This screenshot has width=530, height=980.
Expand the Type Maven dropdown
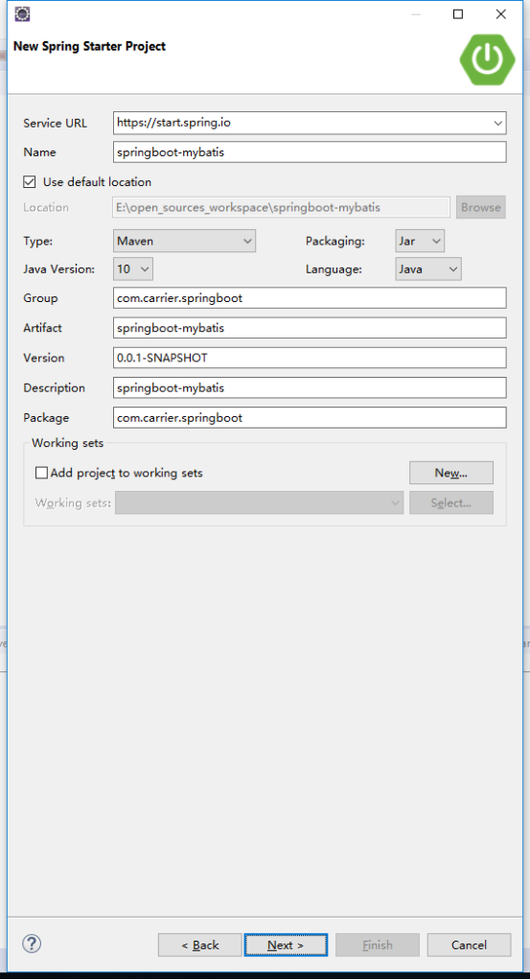(x=185, y=242)
